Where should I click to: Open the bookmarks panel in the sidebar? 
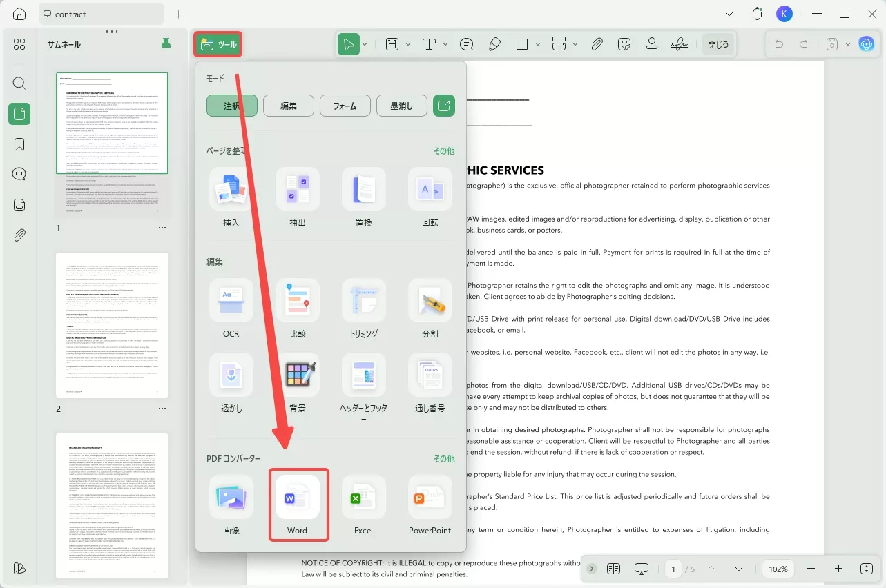(x=19, y=144)
